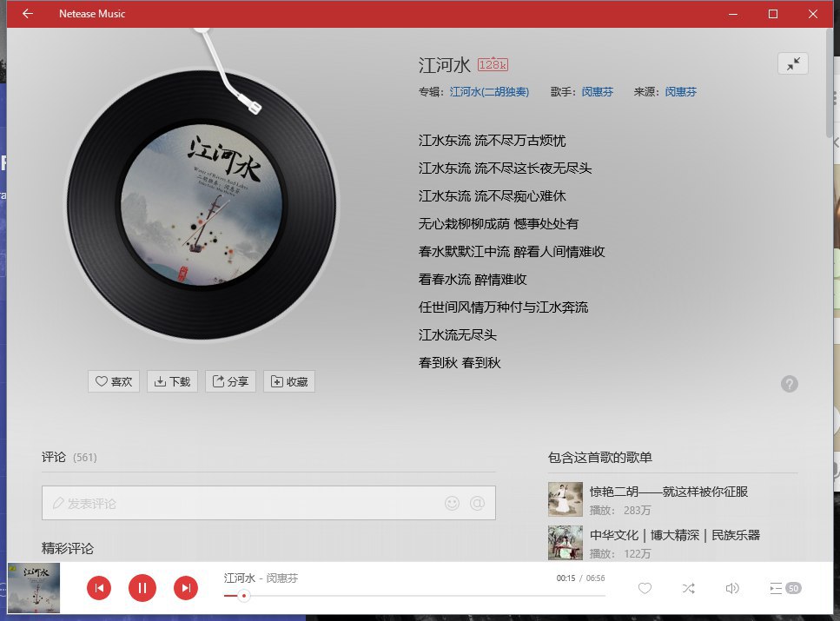Click song title 江河水 - 闵惠芬 in player bar
This screenshot has width=840, height=621.
[x=261, y=578]
